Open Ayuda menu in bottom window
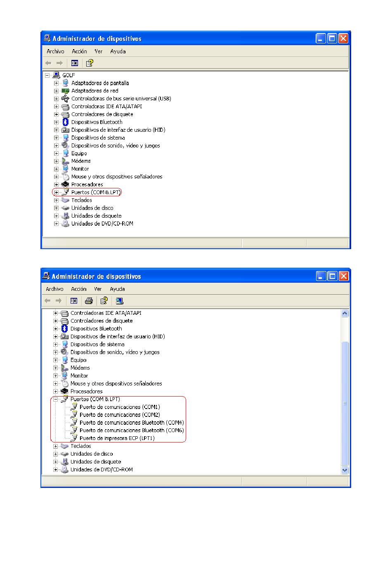This screenshot has width=392, height=573. click(x=117, y=289)
